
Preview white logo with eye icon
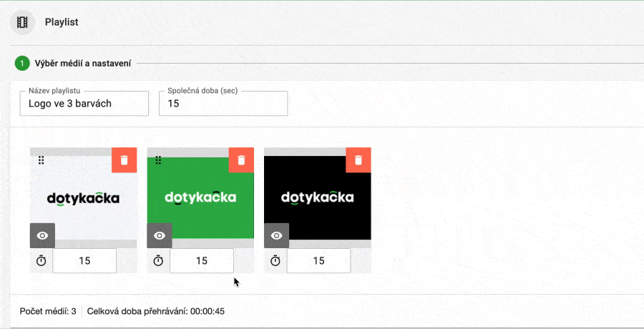pos(42,235)
